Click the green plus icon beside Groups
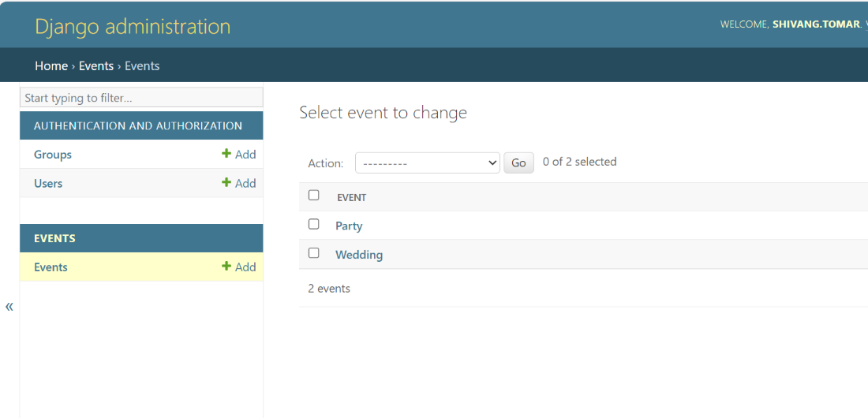Image resolution: width=868 pixels, height=418 pixels. (226, 155)
